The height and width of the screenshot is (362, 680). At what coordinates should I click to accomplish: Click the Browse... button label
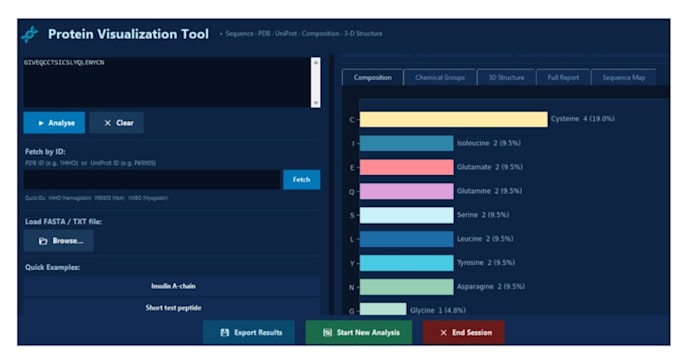point(68,241)
